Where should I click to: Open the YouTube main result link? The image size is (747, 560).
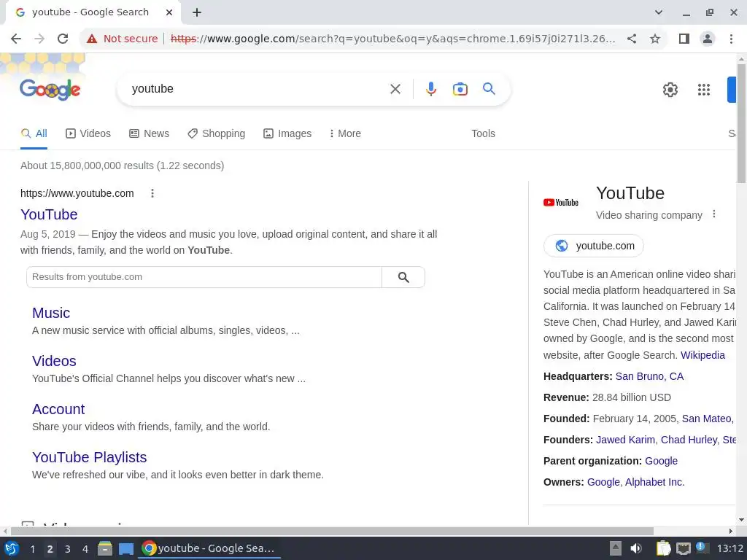(x=49, y=215)
